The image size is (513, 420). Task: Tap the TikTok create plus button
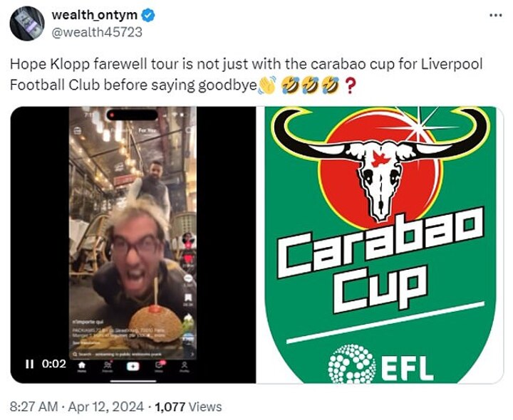click(x=133, y=367)
